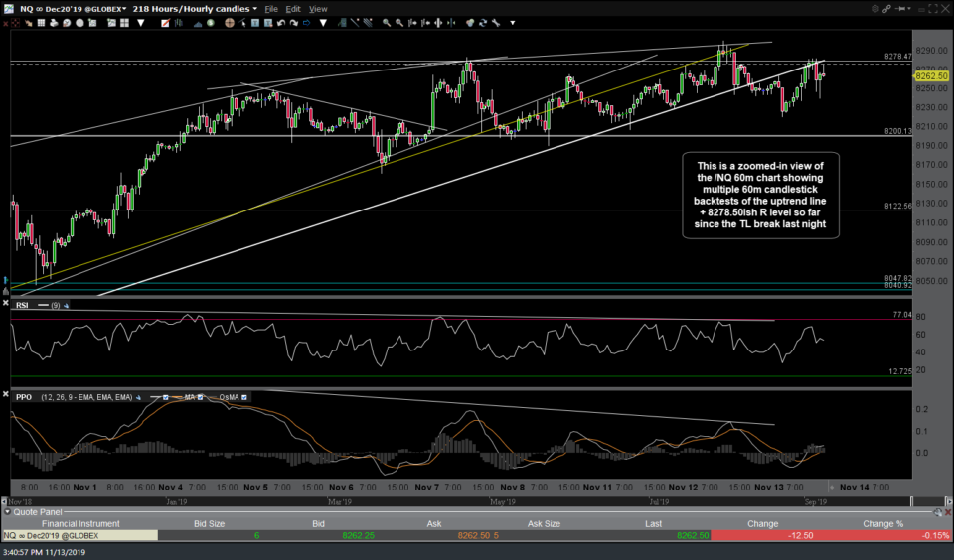
Task: Toggle the PPO line checkbox
Action: coord(166,397)
